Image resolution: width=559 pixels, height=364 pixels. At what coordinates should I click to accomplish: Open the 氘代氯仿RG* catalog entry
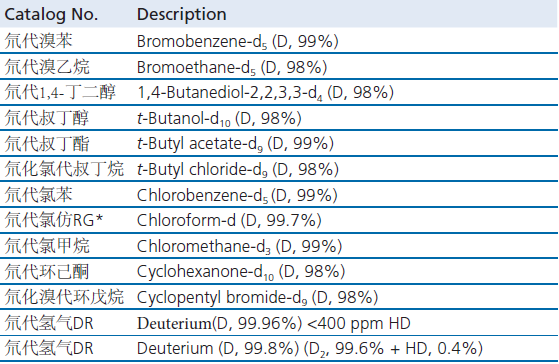(54, 220)
